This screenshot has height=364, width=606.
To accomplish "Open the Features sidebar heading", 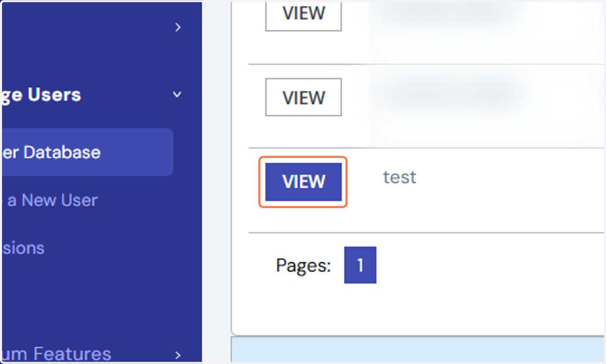I will [57, 354].
